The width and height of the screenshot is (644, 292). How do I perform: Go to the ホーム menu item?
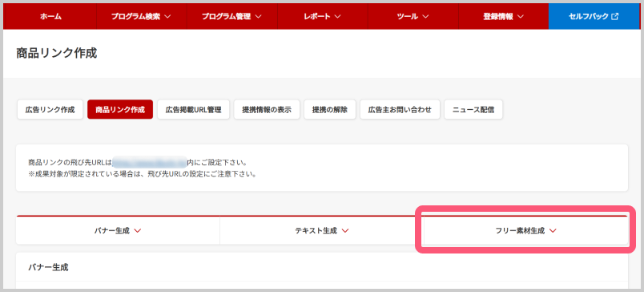click(50, 17)
